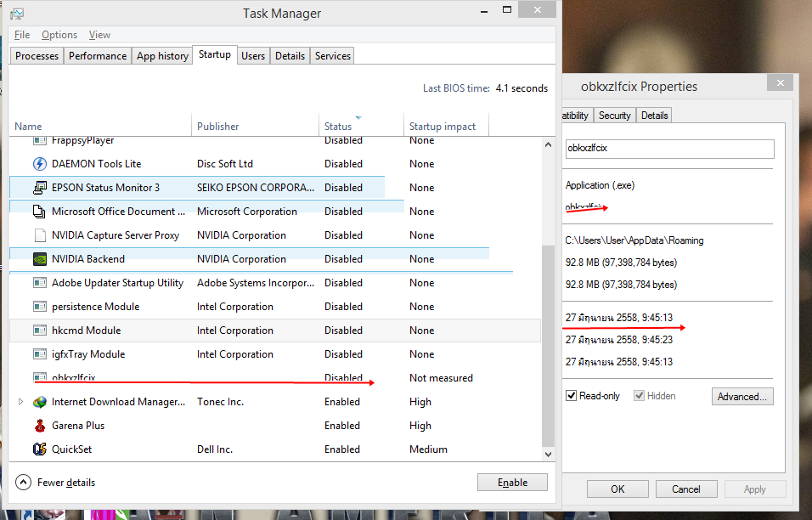The width and height of the screenshot is (812, 520).
Task: Click SEIKO EPSON CORPORA... publisher cell
Action: click(256, 188)
